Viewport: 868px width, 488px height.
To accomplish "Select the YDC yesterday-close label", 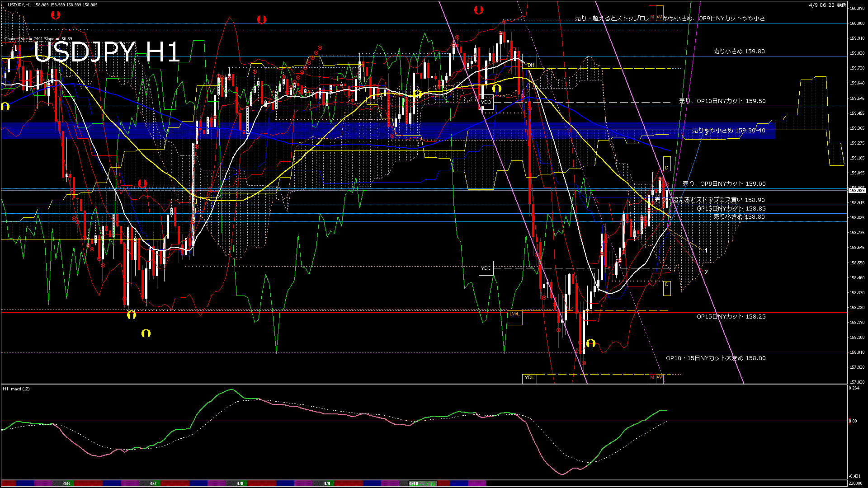I will [486, 268].
